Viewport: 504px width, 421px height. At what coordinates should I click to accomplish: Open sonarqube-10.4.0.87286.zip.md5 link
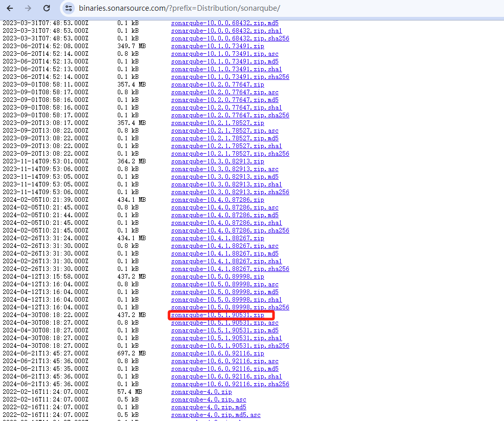225,215
